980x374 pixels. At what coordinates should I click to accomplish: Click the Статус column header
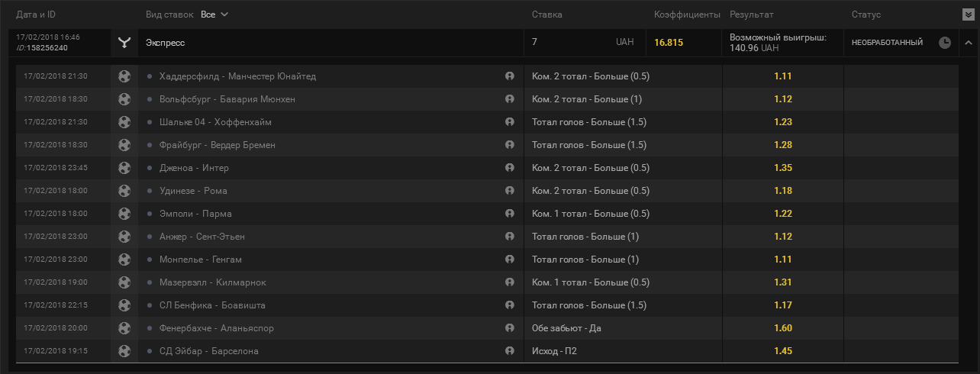(x=866, y=15)
